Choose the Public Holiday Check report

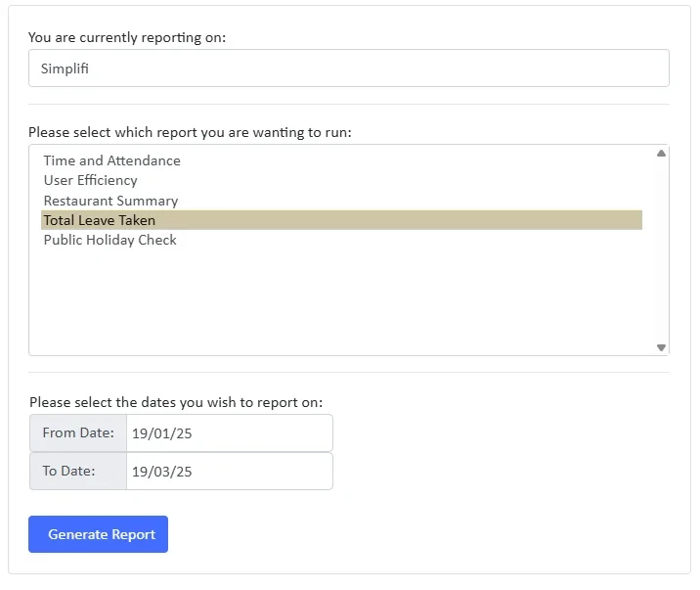click(341, 240)
